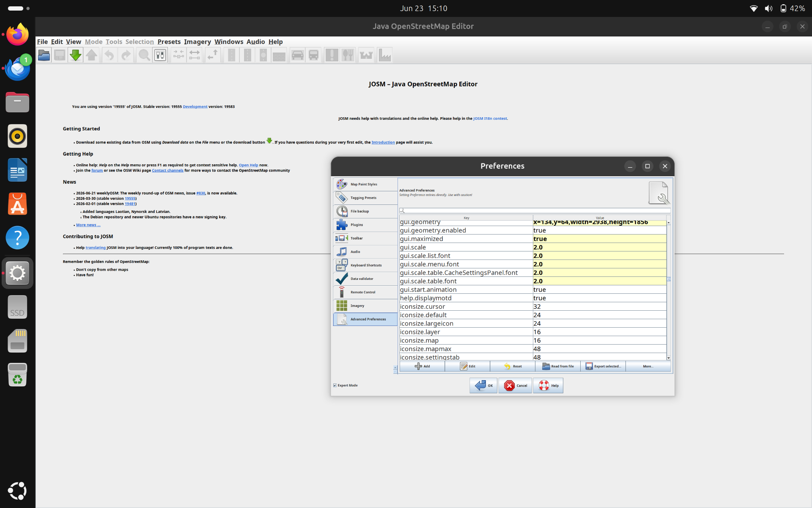Open the Windows menu
Viewport: 812px width, 508px height.
click(229, 41)
